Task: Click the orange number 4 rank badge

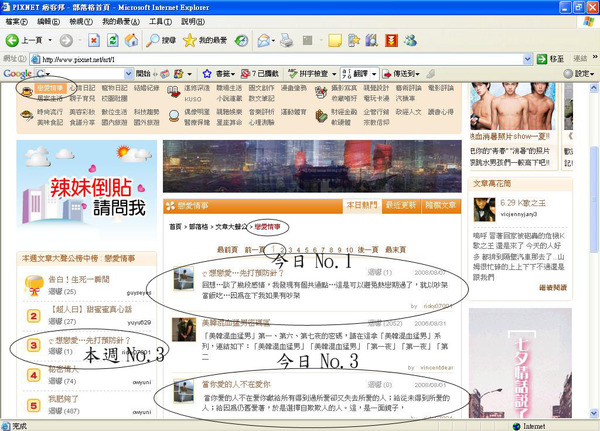Action: pyautogui.click(x=34, y=375)
